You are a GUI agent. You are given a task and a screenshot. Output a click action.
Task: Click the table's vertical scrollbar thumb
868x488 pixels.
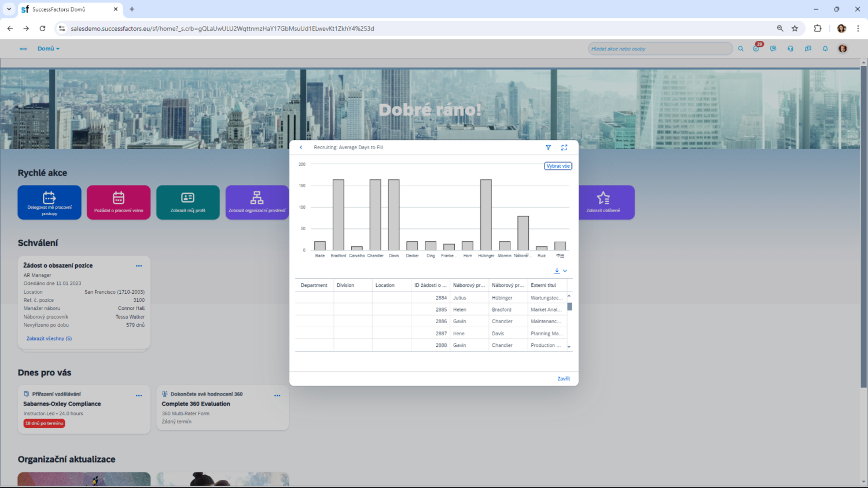tap(569, 307)
